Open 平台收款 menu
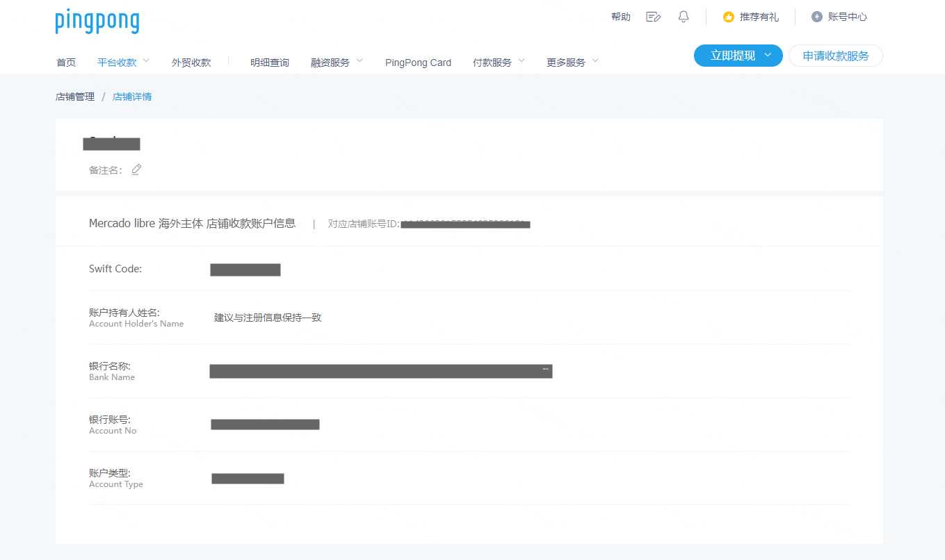The width and height of the screenshot is (945, 560). coord(117,62)
